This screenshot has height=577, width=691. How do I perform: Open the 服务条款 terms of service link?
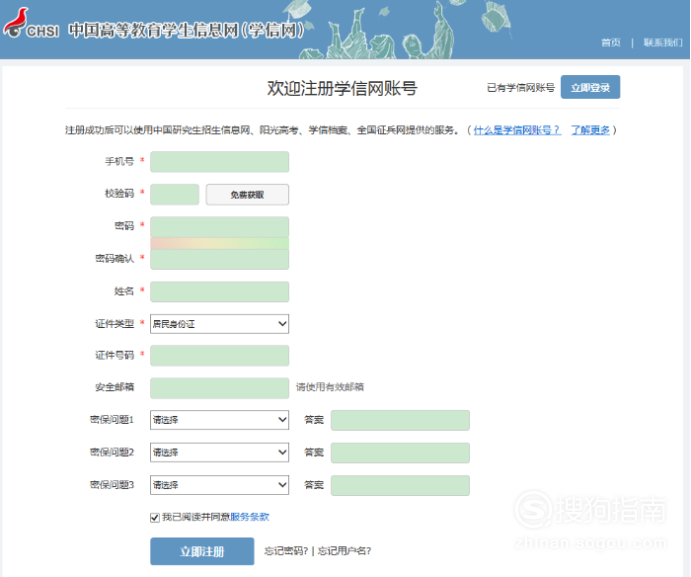(x=250, y=517)
